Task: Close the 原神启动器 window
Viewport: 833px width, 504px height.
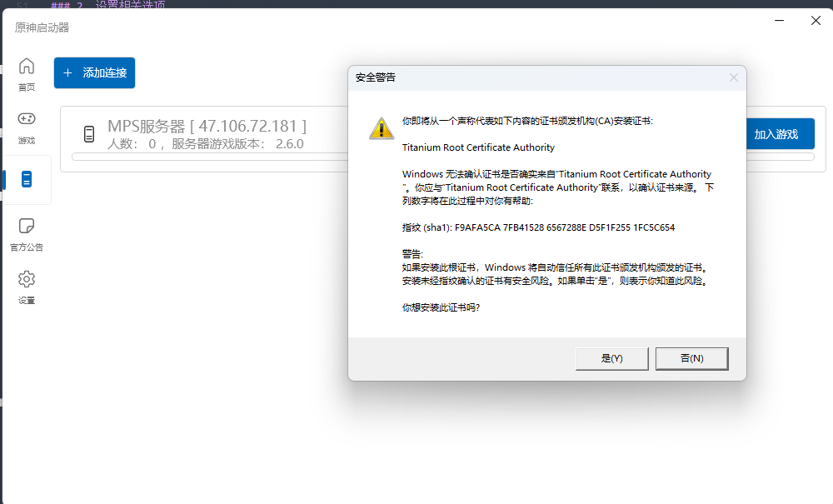Action: (x=816, y=21)
